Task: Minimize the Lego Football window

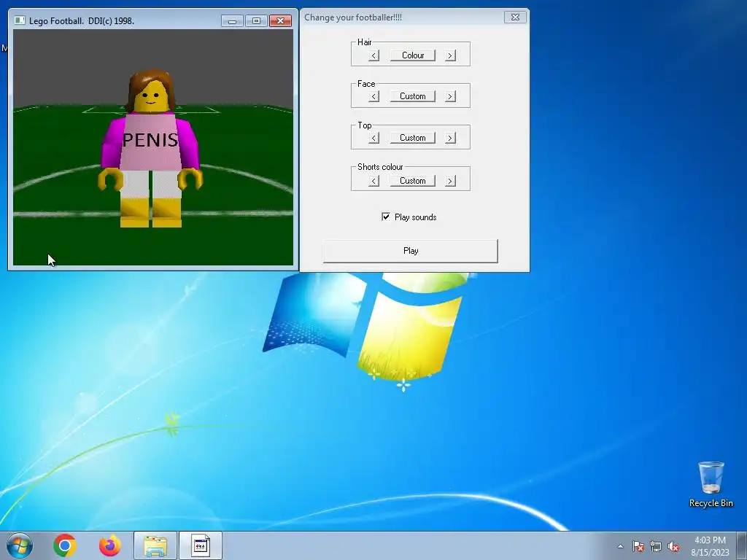Action: click(x=232, y=21)
